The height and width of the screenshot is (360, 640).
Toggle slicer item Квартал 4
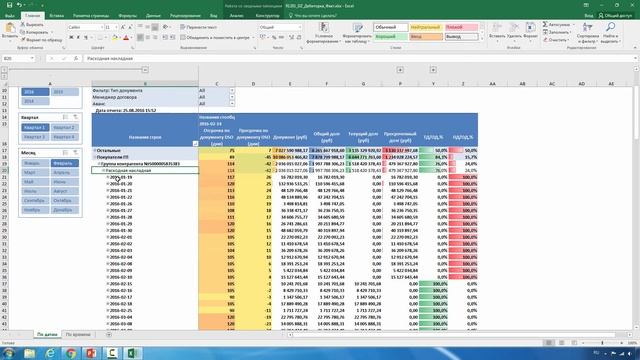point(64,137)
